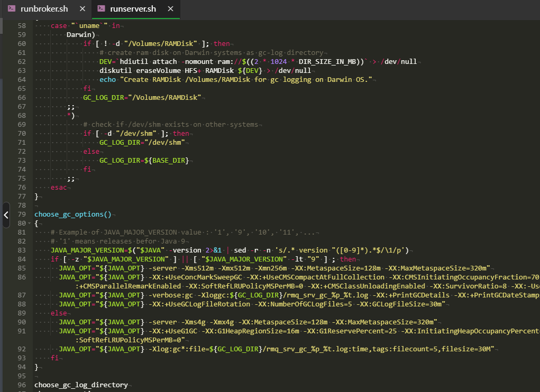Image resolution: width=540 pixels, height=392 pixels.
Task: Click the shell file icon on the runbroker.sh tab
Action: (x=12, y=8)
